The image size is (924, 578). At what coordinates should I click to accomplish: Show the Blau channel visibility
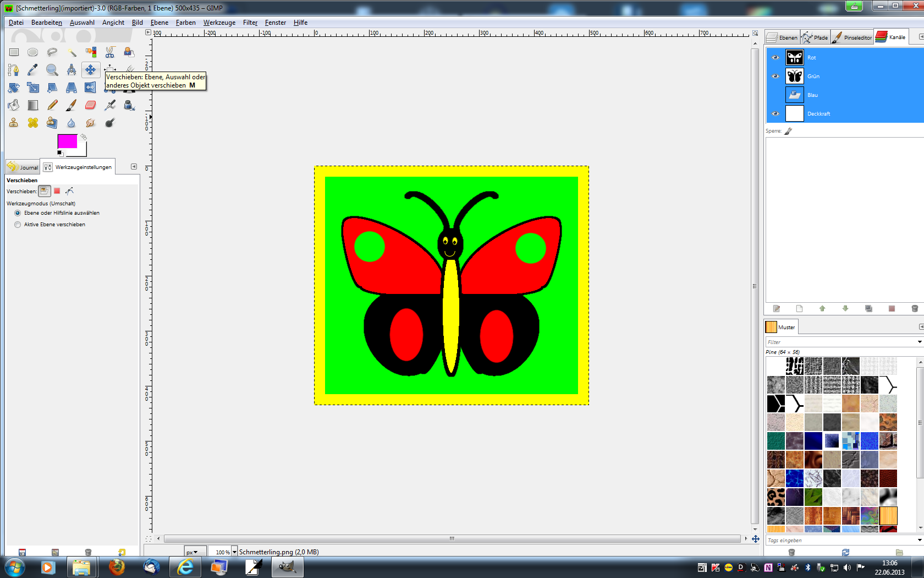(x=776, y=95)
